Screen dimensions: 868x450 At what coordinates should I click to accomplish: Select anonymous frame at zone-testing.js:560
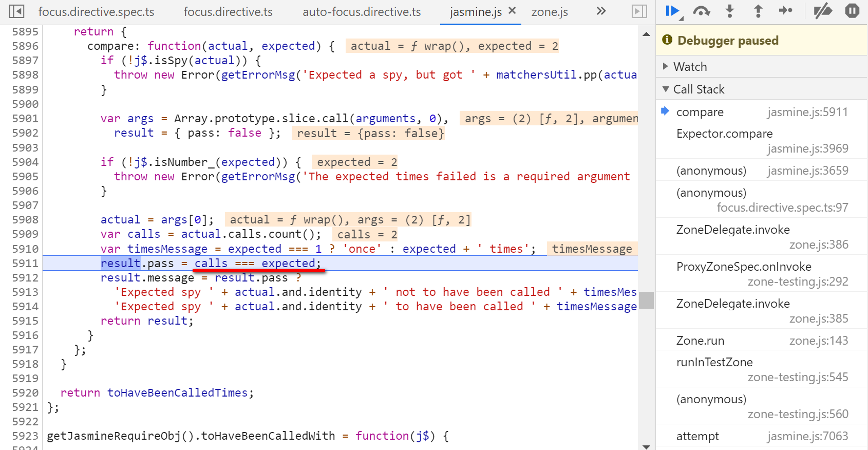tap(762, 406)
